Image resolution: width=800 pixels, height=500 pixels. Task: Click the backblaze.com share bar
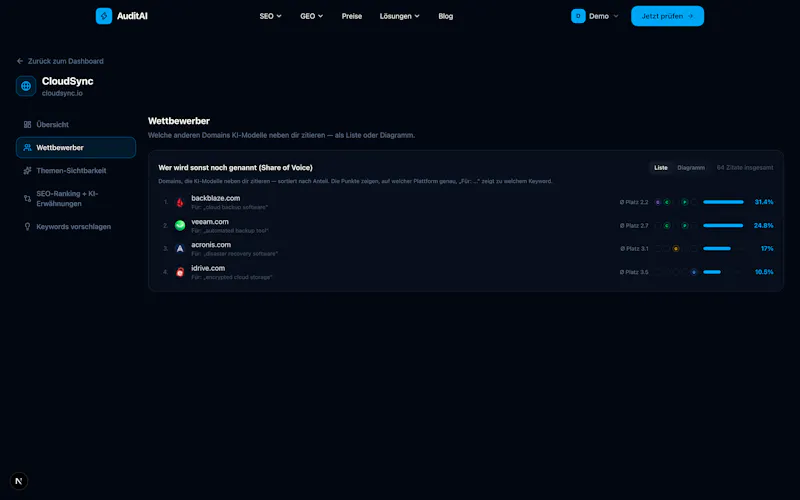723,202
